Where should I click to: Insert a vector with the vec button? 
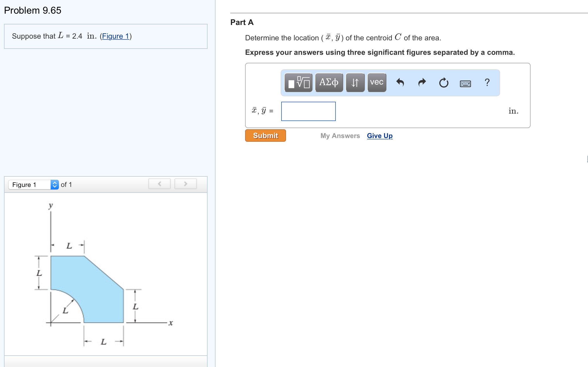[377, 83]
